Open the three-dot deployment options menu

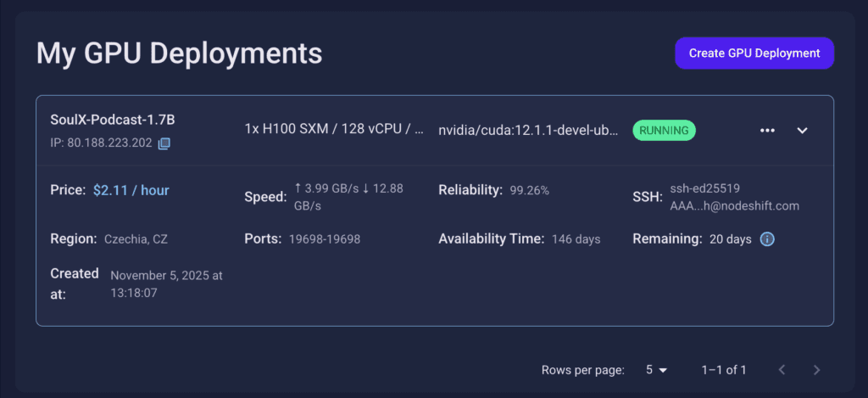(x=768, y=131)
